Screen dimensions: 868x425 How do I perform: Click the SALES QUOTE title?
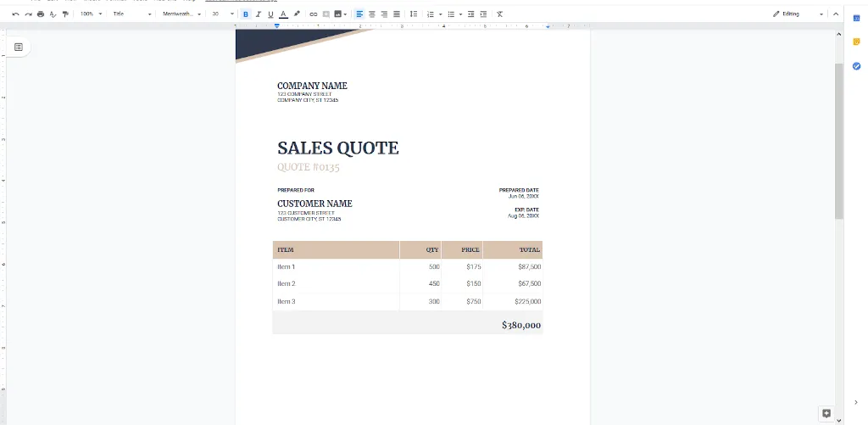tap(337, 148)
